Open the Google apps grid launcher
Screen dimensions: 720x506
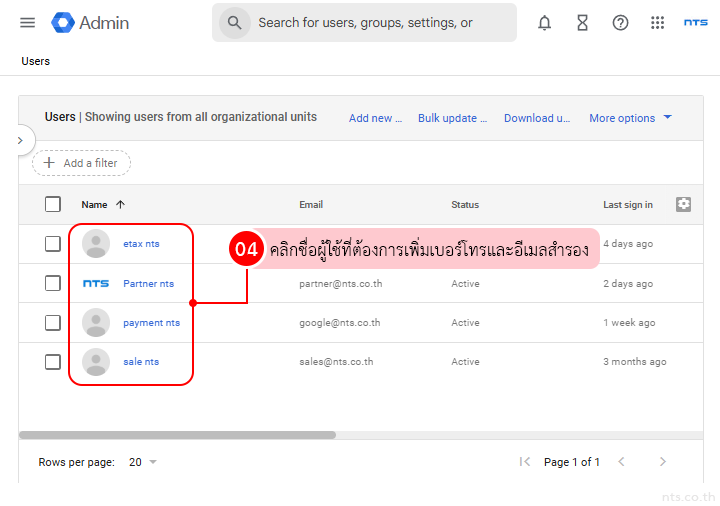(657, 22)
